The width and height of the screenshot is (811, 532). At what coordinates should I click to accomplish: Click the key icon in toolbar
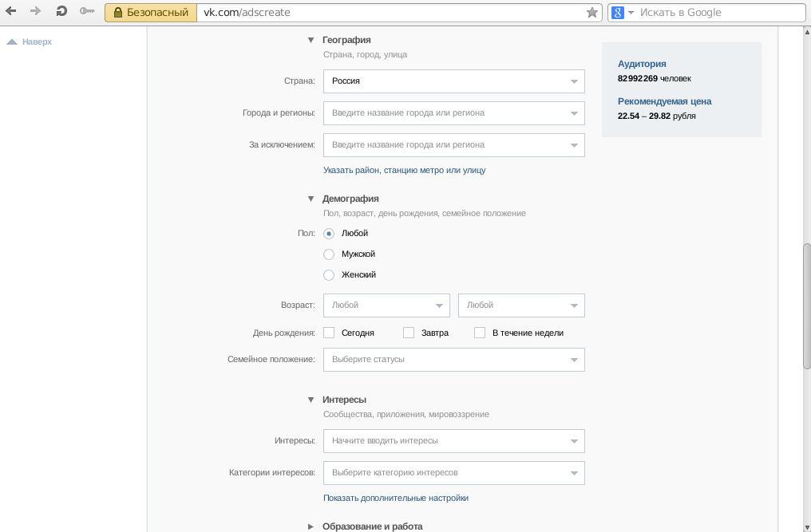click(x=87, y=12)
